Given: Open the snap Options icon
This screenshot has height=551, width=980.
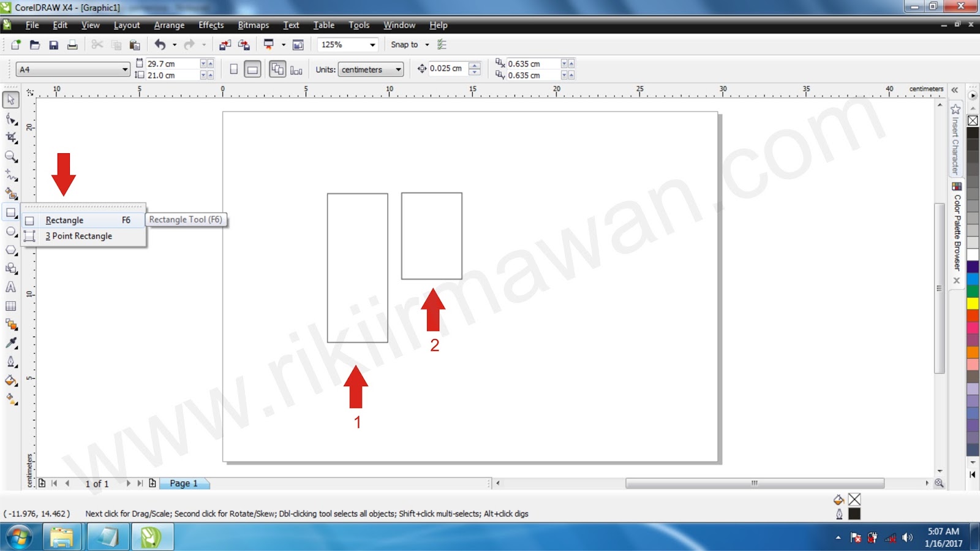Looking at the screenshot, I should point(442,45).
